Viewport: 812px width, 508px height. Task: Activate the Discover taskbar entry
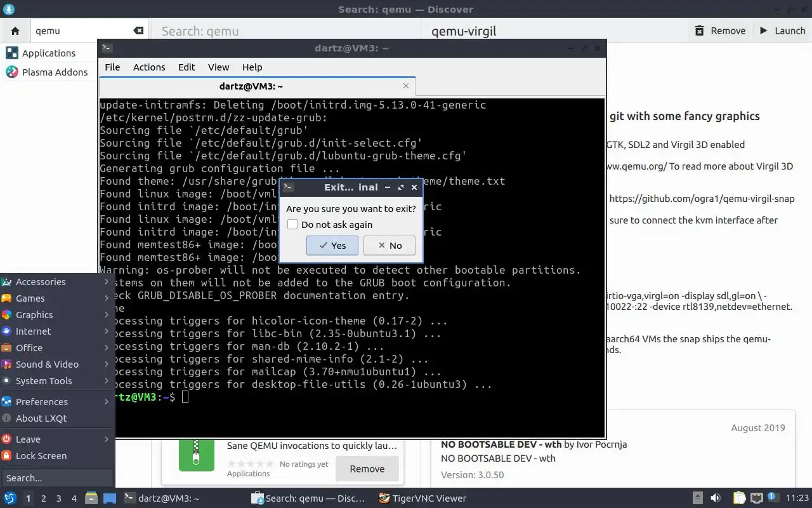(x=311, y=498)
